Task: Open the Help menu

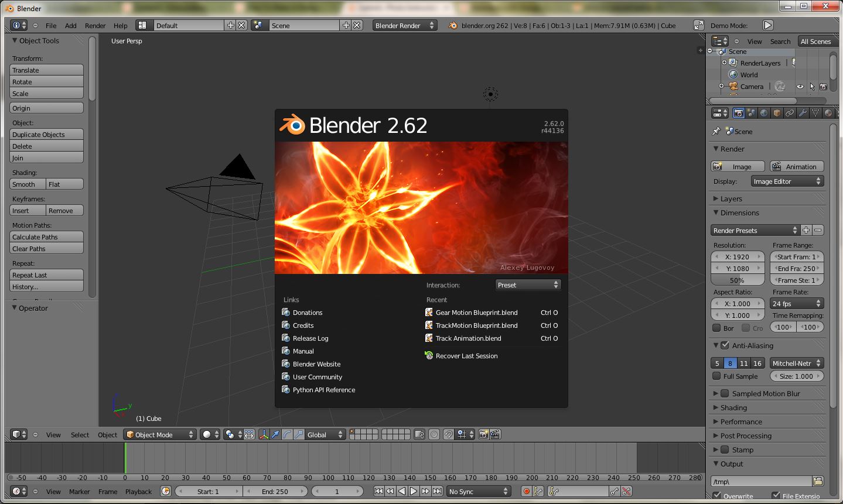Action: (x=120, y=26)
